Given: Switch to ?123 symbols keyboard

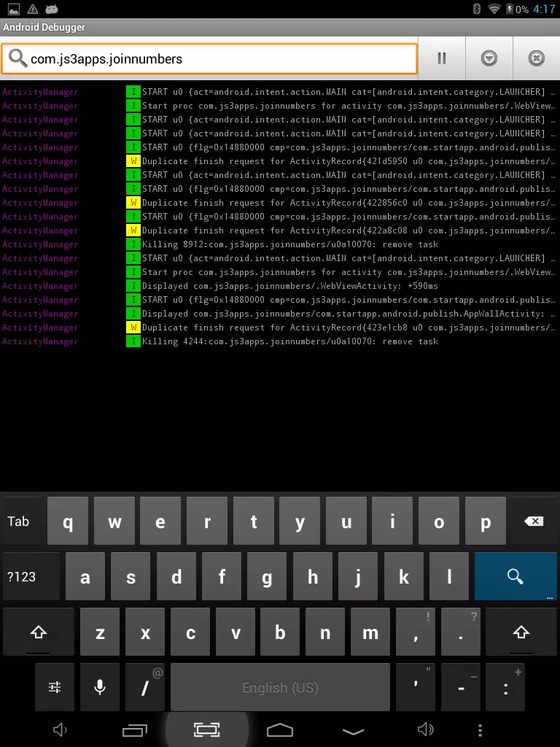Looking at the screenshot, I should click(31, 576).
